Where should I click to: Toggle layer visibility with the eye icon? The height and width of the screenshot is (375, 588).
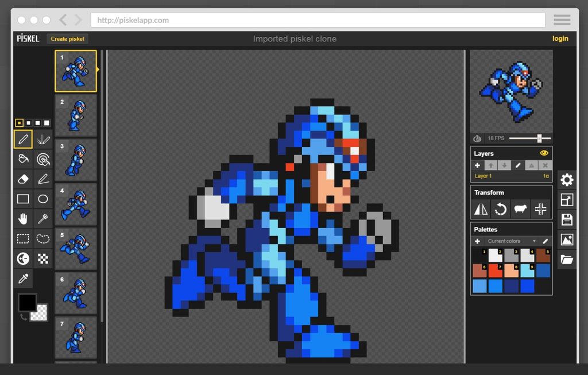pos(544,153)
